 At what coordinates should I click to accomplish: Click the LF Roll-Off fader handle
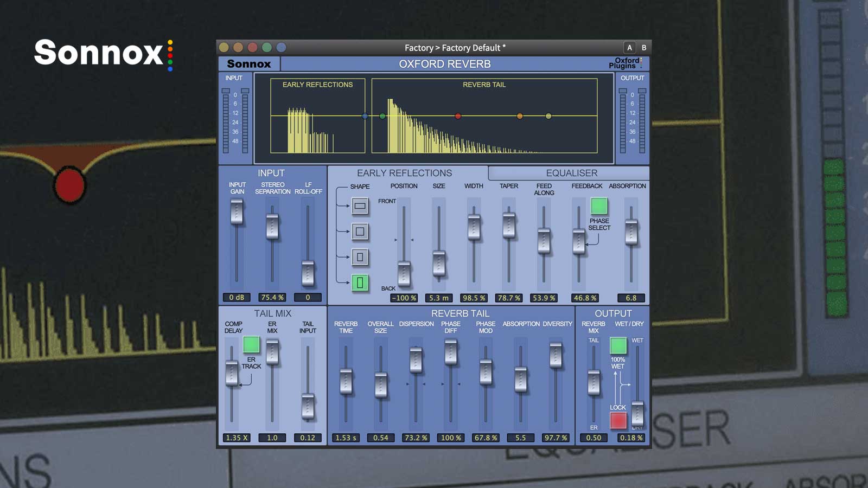(308, 273)
